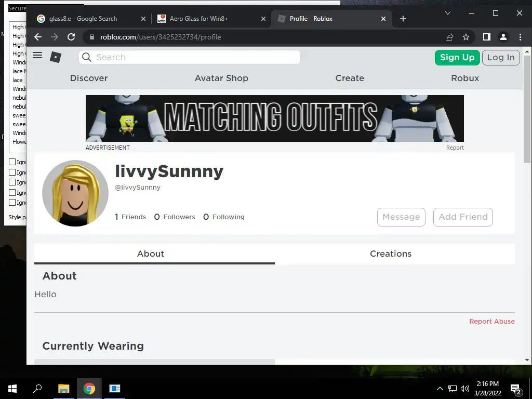Click the Add Friend button

coord(463,217)
